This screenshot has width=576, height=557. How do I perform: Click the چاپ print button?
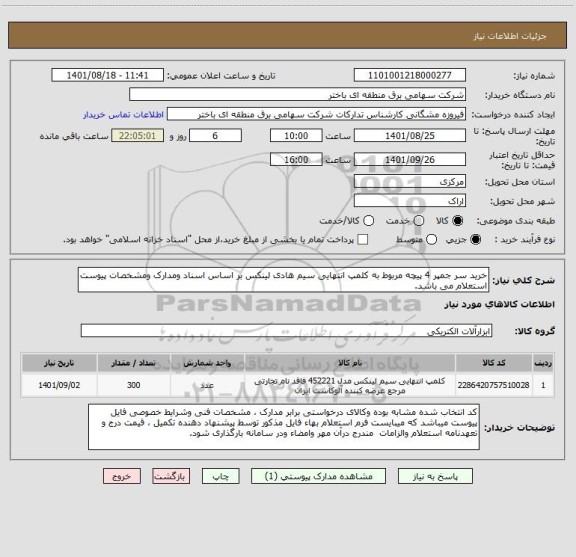click(220, 476)
